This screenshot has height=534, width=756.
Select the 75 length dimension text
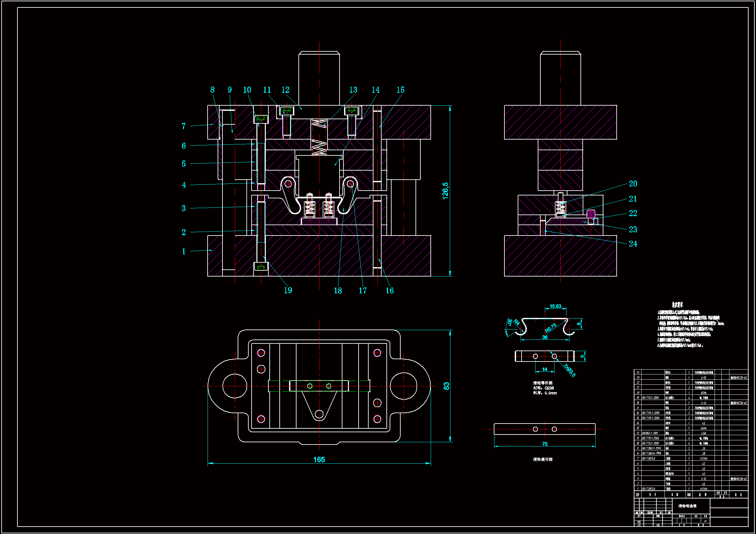pos(545,444)
